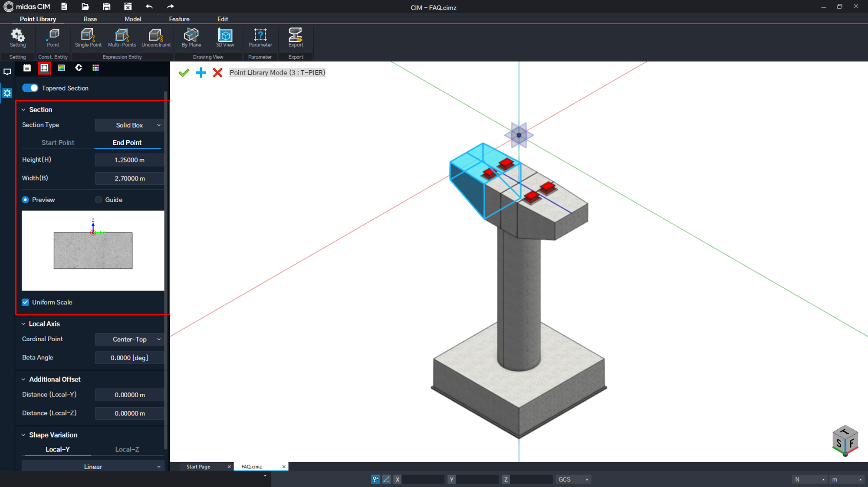This screenshot has width=868, height=487.
Task: Uncheck the Uniform Scale checkbox
Action: point(26,302)
